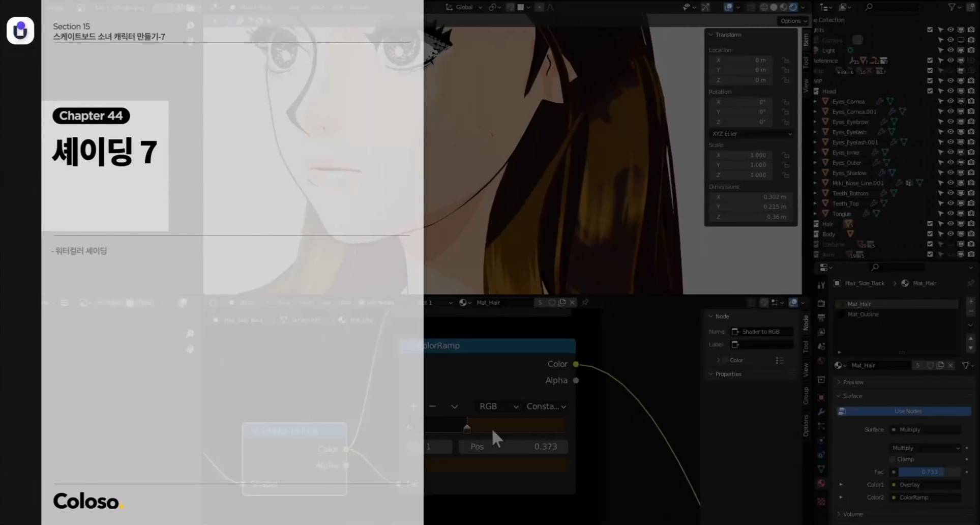The width and height of the screenshot is (980, 525).
Task: Select the viewport sidebar Item tab
Action: [806, 40]
